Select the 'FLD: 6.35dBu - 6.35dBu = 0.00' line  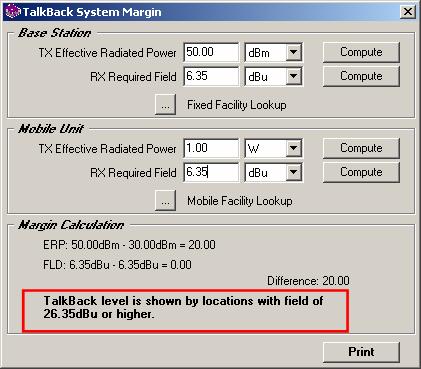(117, 265)
